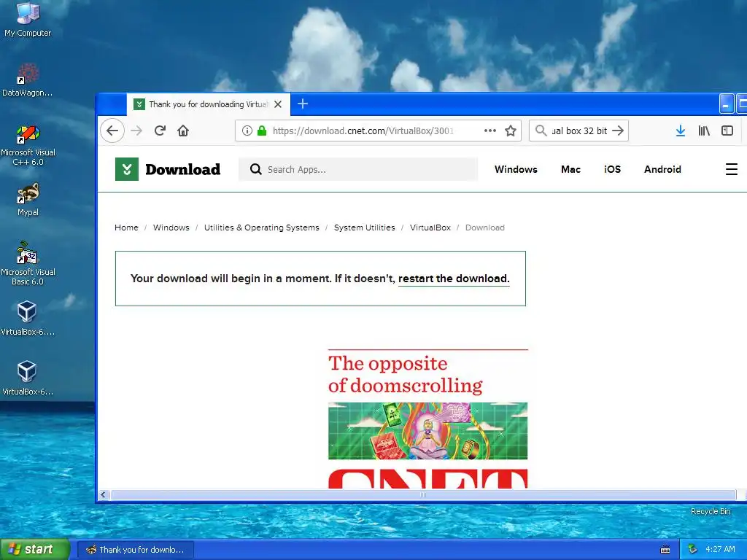
Task: Click the magnifier in Search Apps box
Action: [x=256, y=169]
